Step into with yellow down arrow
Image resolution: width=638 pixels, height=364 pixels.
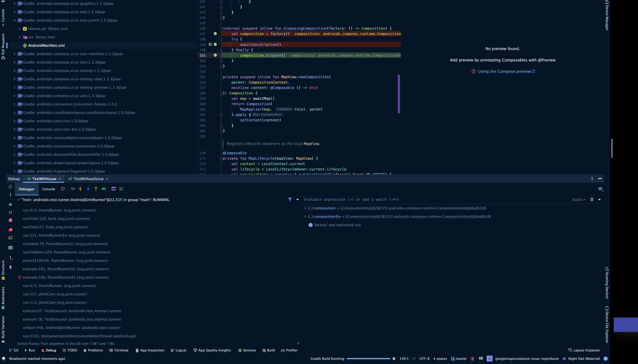(80, 189)
